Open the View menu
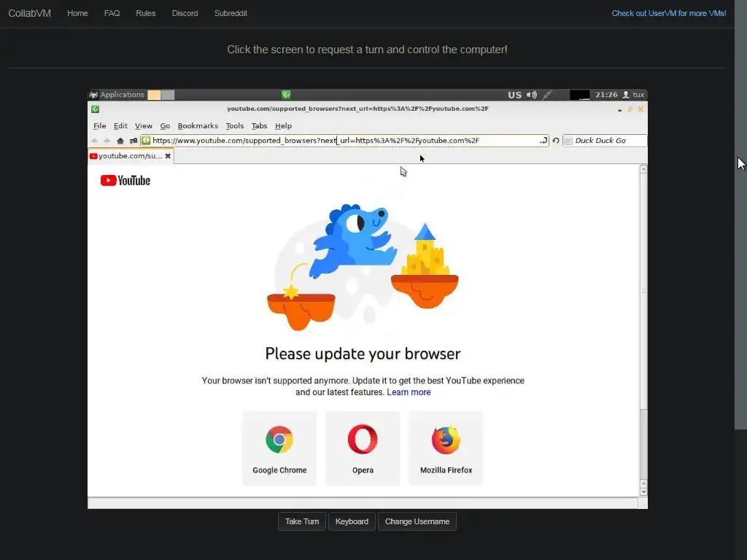 (x=144, y=125)
